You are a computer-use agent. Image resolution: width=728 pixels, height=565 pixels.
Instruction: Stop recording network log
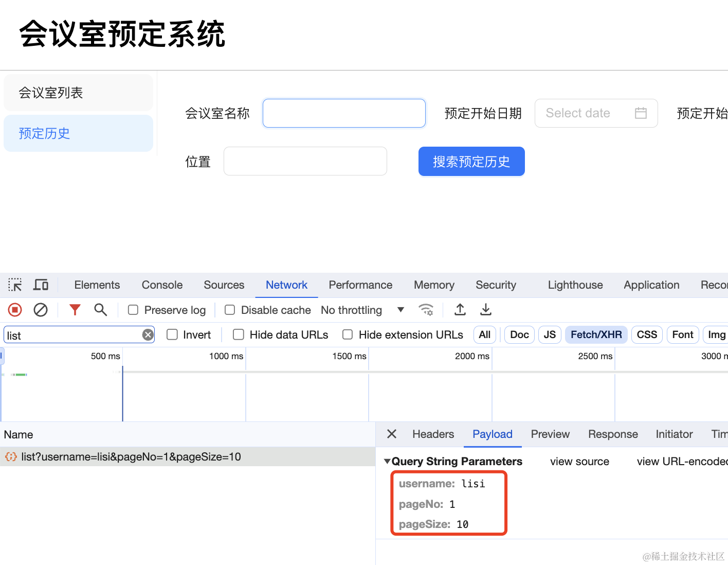click(x=15, y=310)
